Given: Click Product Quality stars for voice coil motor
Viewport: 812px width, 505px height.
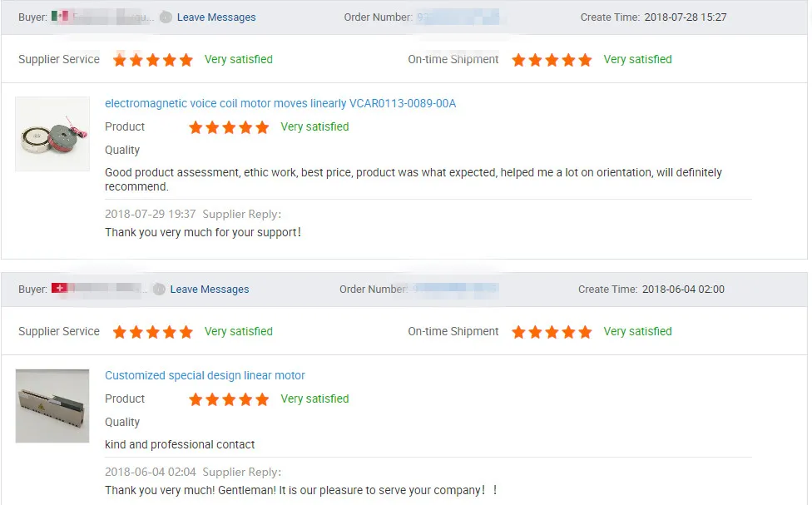Looking at the screenshot, I should 229,127.
